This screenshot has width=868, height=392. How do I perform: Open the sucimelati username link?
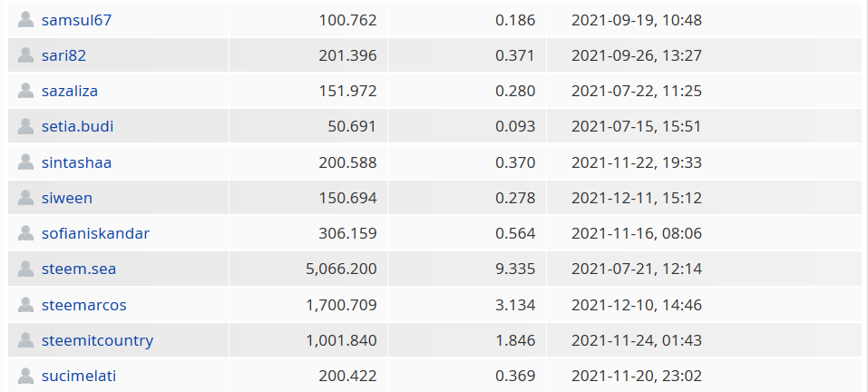coord(79,376)
